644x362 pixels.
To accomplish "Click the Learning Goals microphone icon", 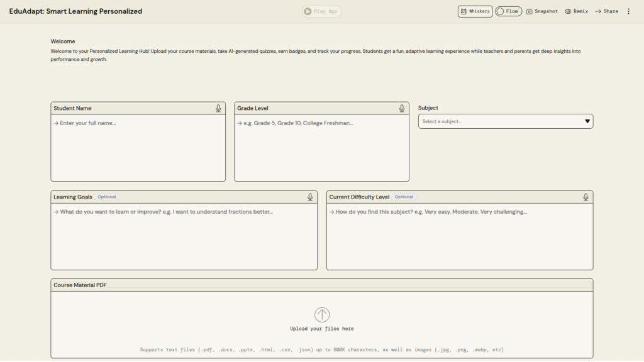I will coord(310,197).
